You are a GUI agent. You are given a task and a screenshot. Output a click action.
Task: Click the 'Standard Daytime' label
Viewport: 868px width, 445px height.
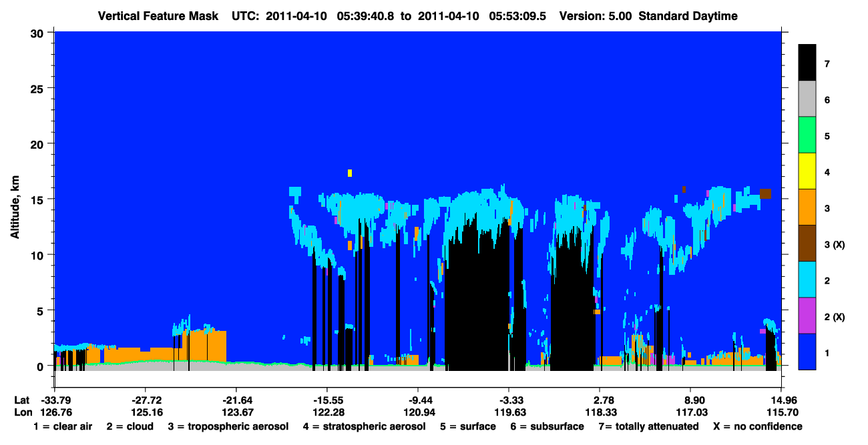(x=688, y=16)
